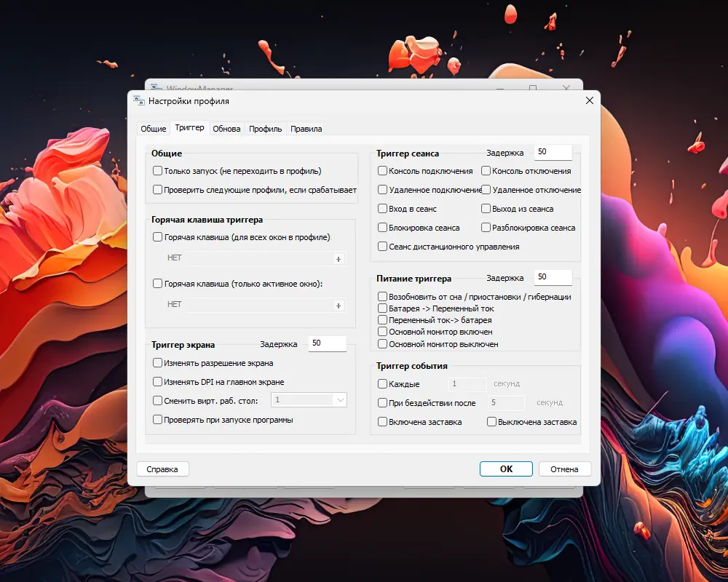The image size is (728, 582).
Task: Switch to the Общие tab
Action: [x=154, y=129]
